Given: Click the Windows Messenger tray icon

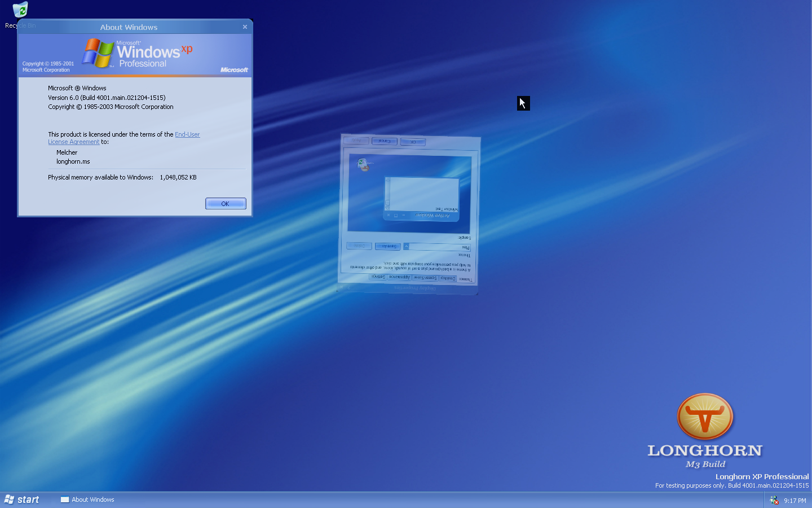Looking at the screenshot, I should click(x=774, y=500).
